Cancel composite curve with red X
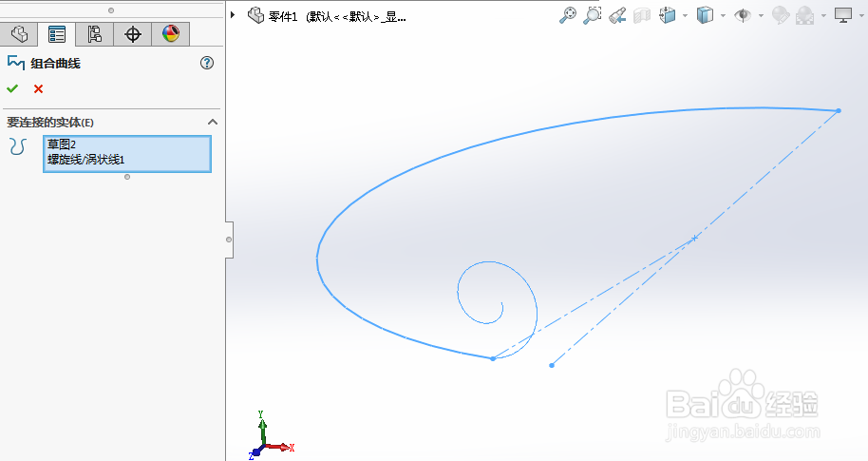868x461 pixels. coord(38,88)
